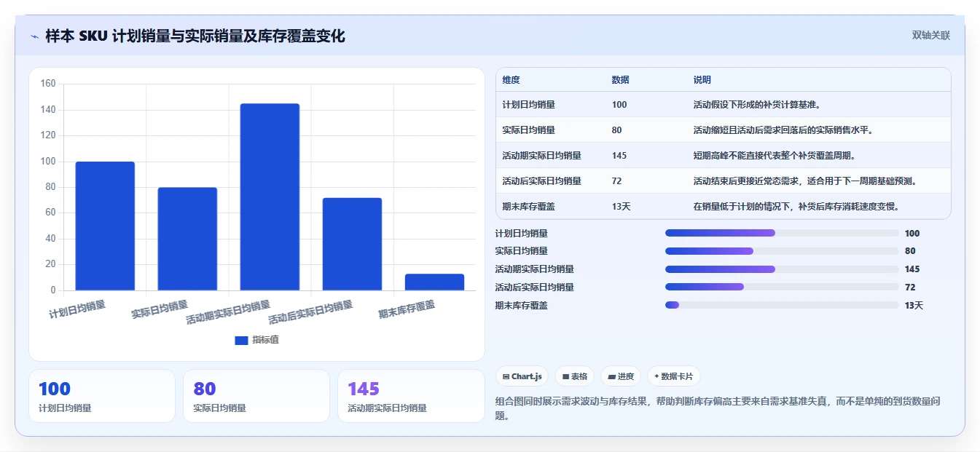Viewport: 980px width, 452px height.
Task: Click the 实际日均销量 progress bar
Action: tap(782, 251)
